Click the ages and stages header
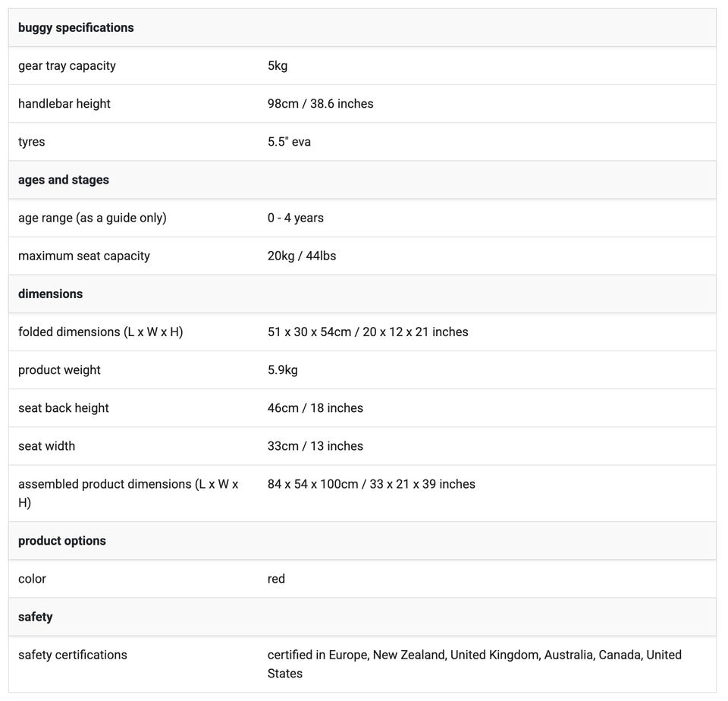 tap(64, 180)
